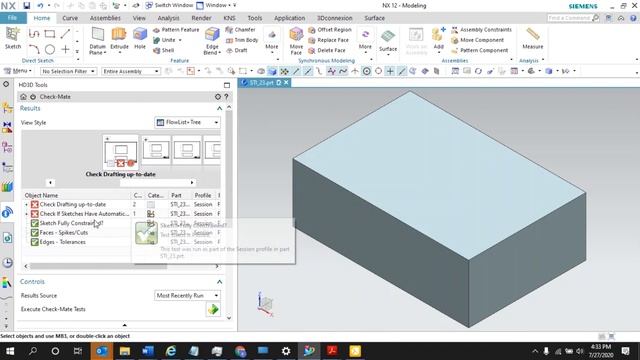Click the Replace Face command
This screenshot has width=640, height=360.
click(x=329, y=40)
